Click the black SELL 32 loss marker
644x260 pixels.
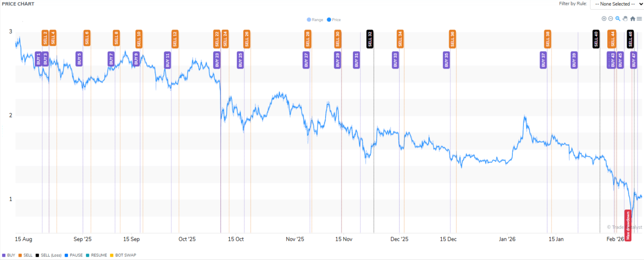pos(370,39)
